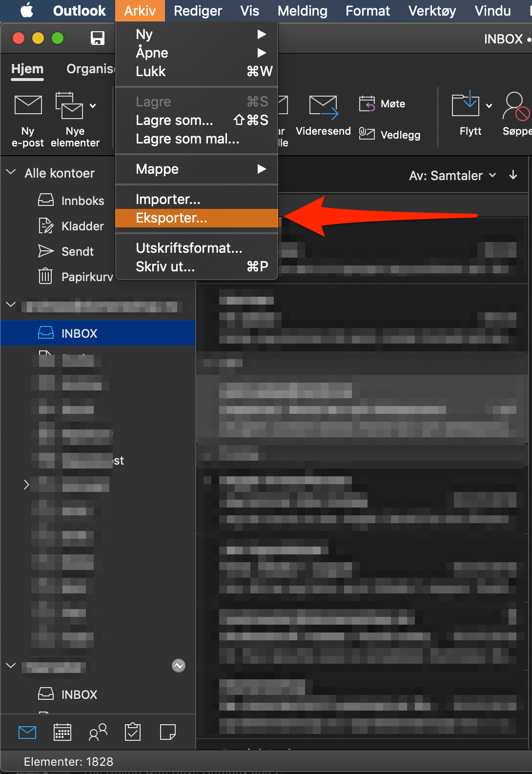The width and height of the screenshot is (532, 774).
Task: Open the Av: Samtaler sort dropdown
Action: [x=452, y=176]
